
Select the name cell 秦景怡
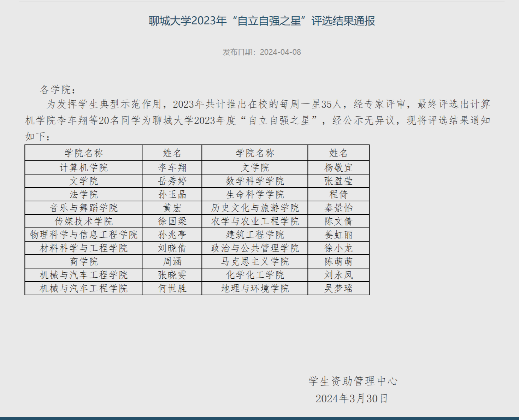pos(338,208)
